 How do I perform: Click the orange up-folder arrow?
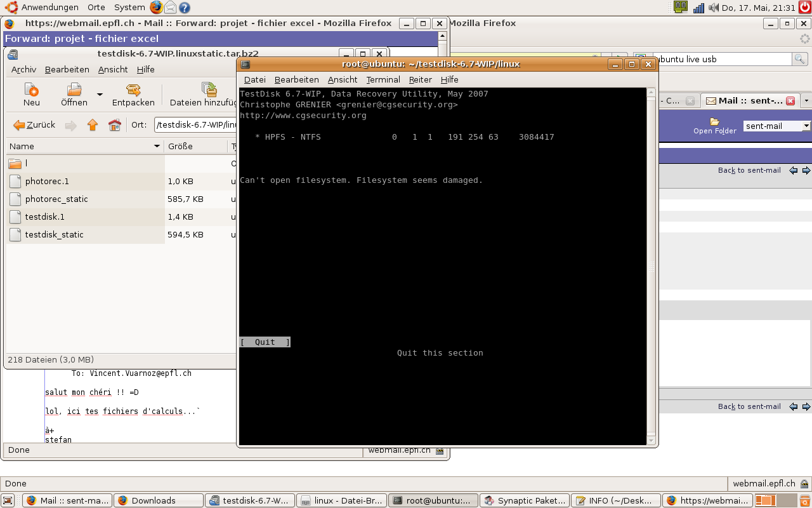pos(93,125)
